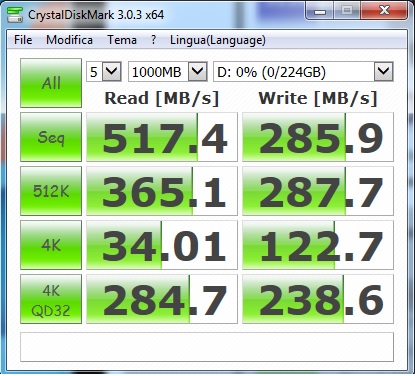
Task: Open the ? help menu
Action: point(153,40)
